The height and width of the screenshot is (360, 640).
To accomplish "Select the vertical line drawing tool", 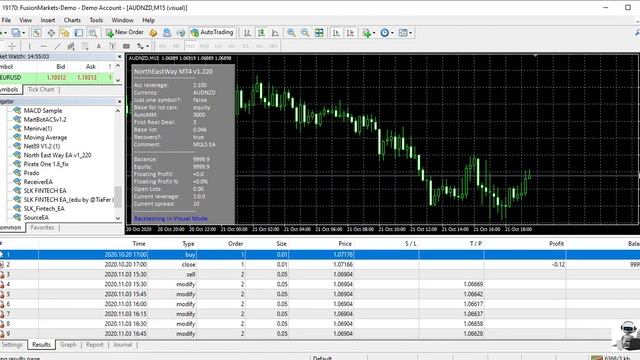I will click(x=29, y=46).
